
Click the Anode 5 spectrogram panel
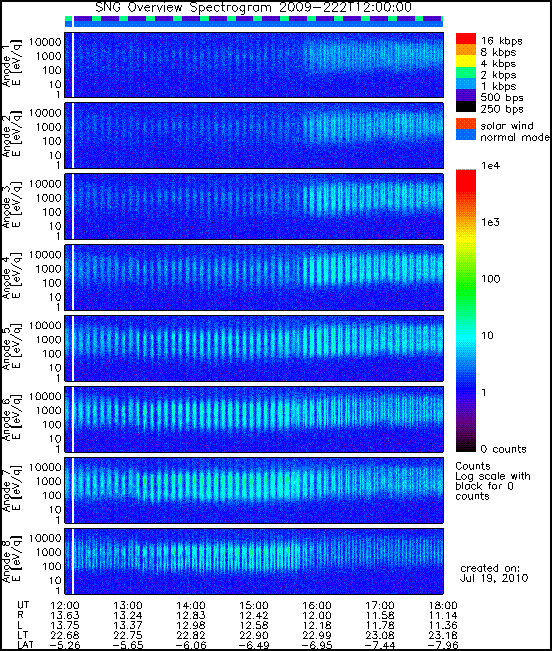coord(254,348)
